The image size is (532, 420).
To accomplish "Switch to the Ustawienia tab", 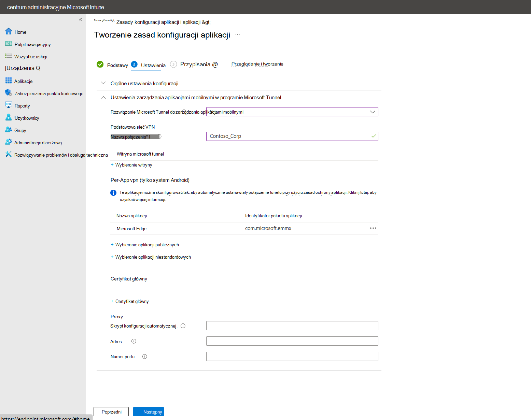I will (153, 65).
